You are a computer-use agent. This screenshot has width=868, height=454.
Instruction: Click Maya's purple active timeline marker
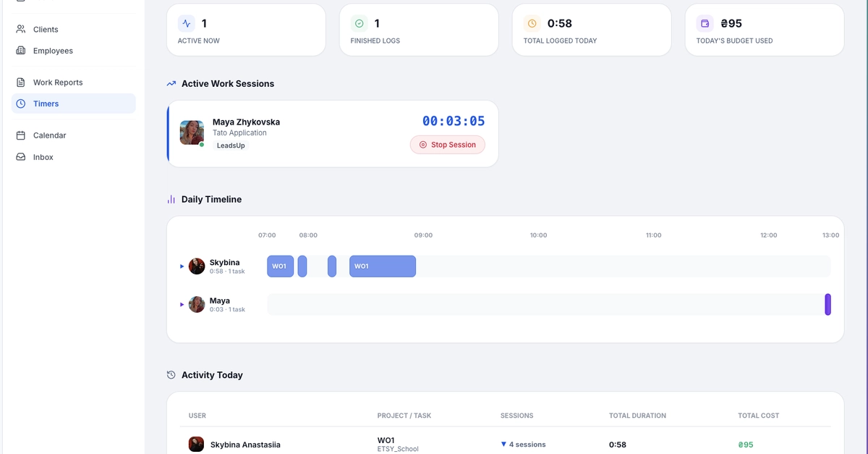[x=828, y=304]
